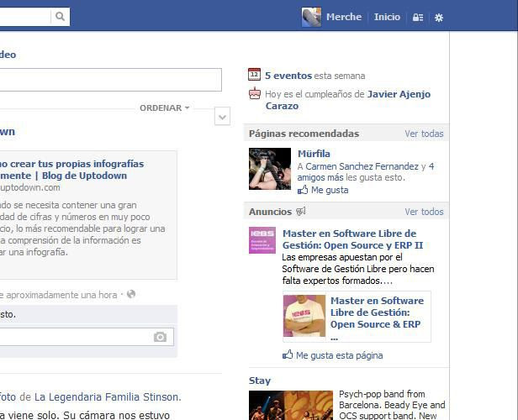The image size is (518, 420).
Task: Open the IEBS t-shirt ad image
Action: 304,316
